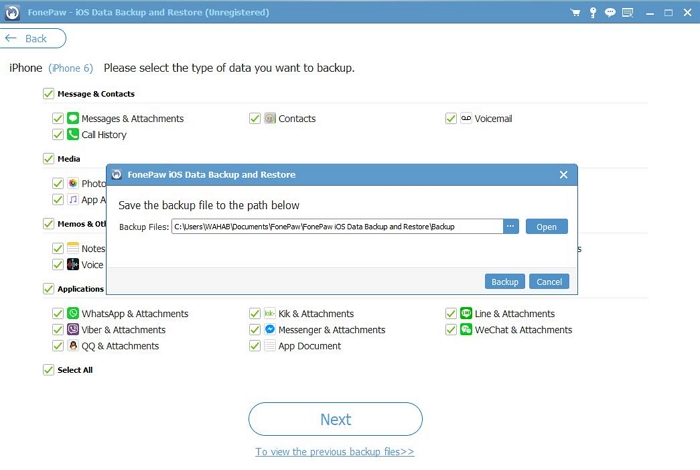
Task: Toggle the Call History checkbox
Action: tap(58, 134)
